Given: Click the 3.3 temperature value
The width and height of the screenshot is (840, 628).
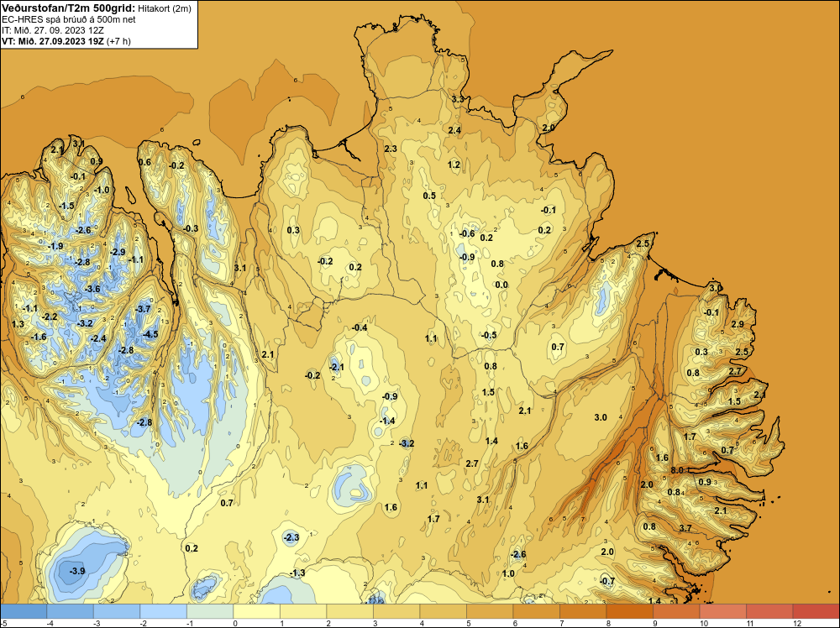Looking at the screenshot, I should 458,99.
